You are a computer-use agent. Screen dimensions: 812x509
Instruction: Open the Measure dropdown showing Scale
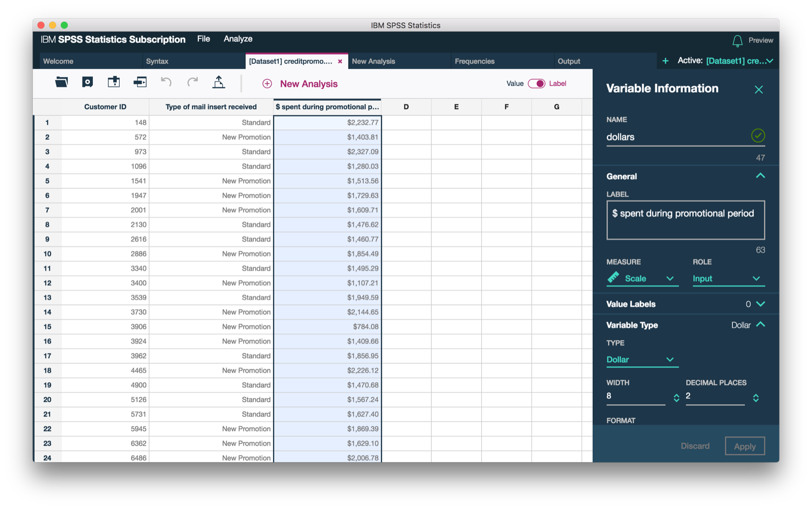(x=642, y=278)
